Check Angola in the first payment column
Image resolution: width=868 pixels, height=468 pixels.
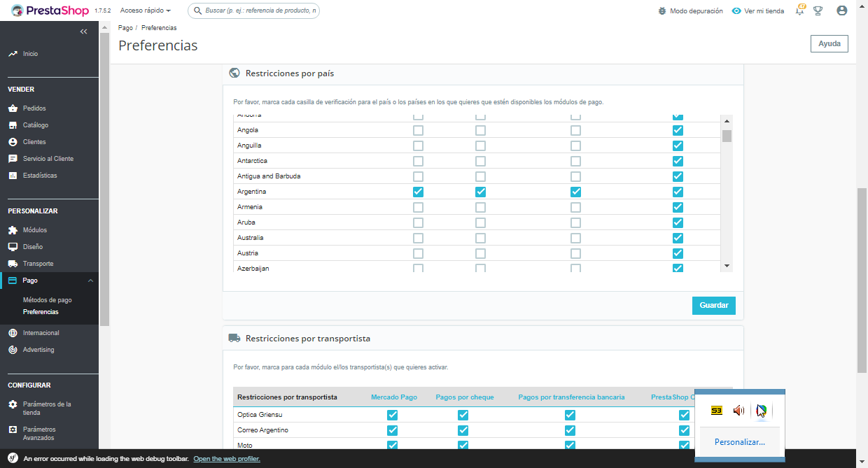click(x=418, y=130)
